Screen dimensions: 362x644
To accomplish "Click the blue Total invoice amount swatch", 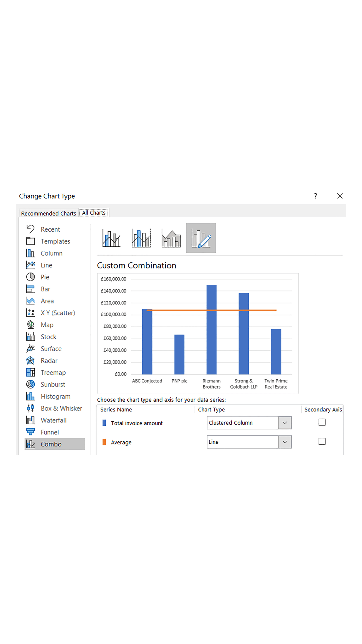I will [105, 423].
